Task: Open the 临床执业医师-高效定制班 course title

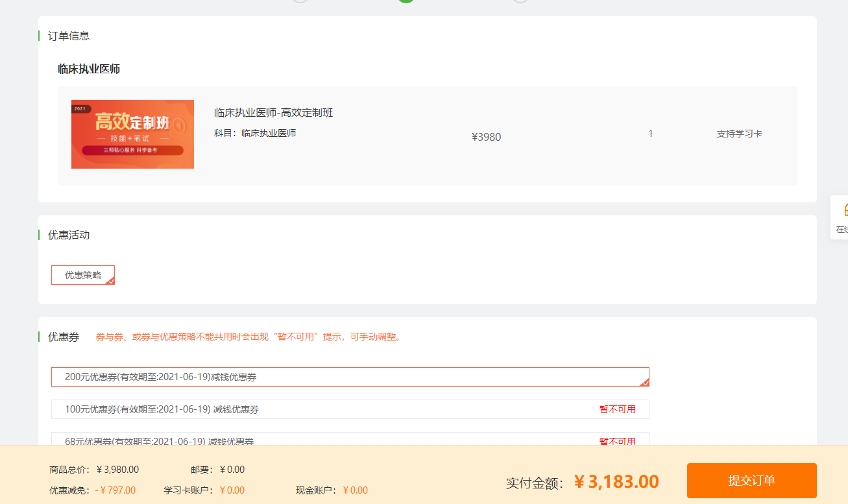Action: coord(273,113)
